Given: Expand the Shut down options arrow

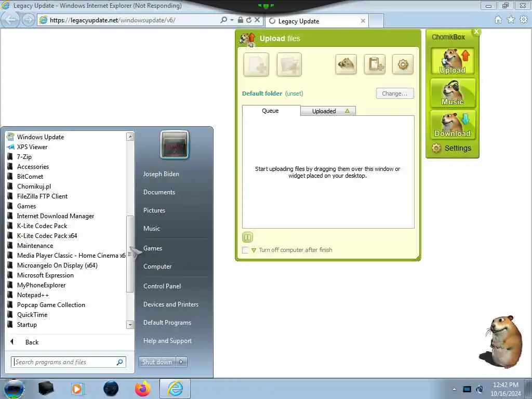Looking at the screenshot, I should pos(181,362).
